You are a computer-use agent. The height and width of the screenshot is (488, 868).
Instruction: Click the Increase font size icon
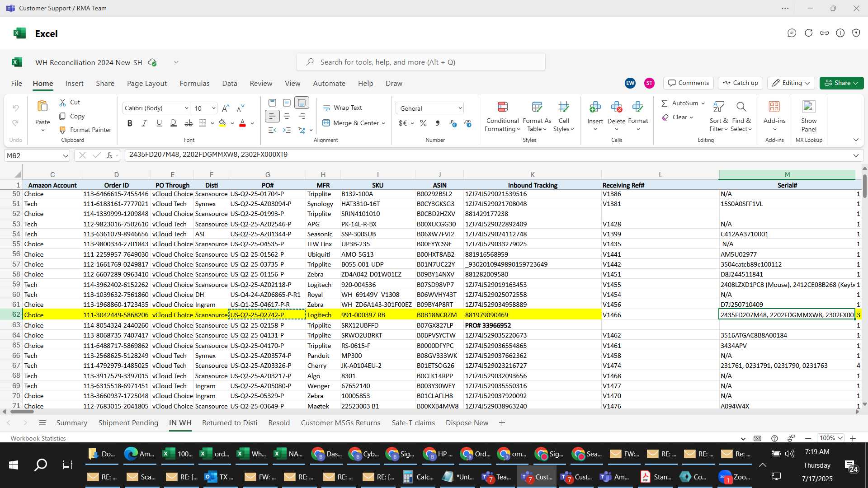click(226, 108)
